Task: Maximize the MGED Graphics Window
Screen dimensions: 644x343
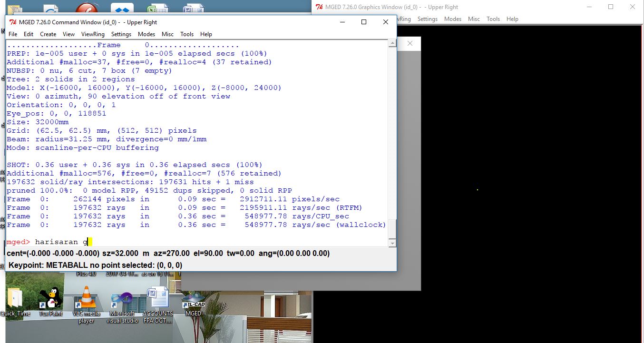Action: (x=611, y=7)
